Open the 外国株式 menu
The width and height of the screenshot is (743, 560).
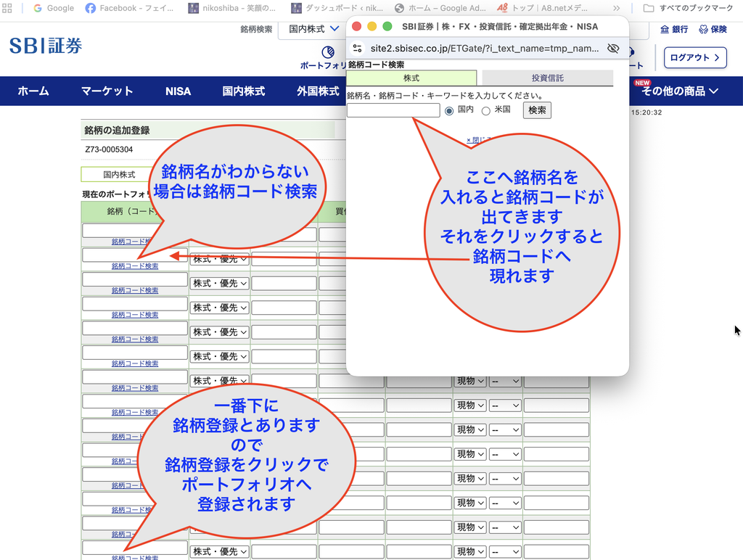click(x=318, y=91)
